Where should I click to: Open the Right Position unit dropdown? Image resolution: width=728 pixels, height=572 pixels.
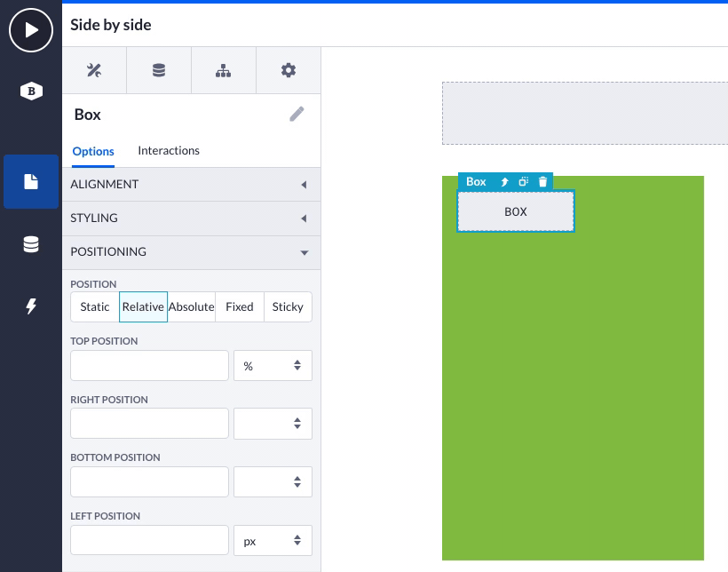click(273, 424)
